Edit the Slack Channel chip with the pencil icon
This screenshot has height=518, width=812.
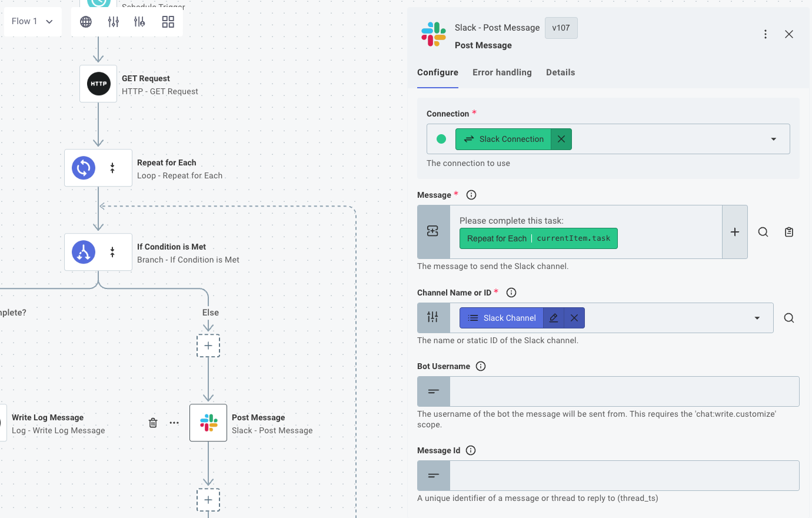[553, 317]
